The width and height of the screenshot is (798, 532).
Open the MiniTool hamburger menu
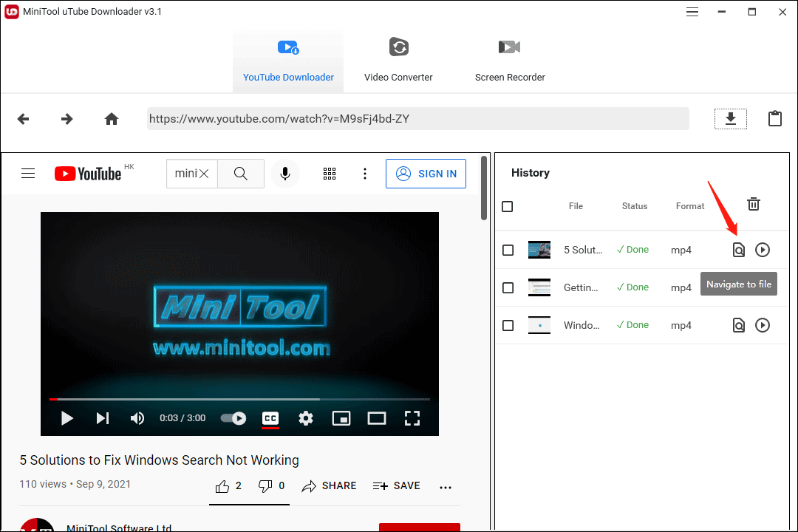[692, 12]
